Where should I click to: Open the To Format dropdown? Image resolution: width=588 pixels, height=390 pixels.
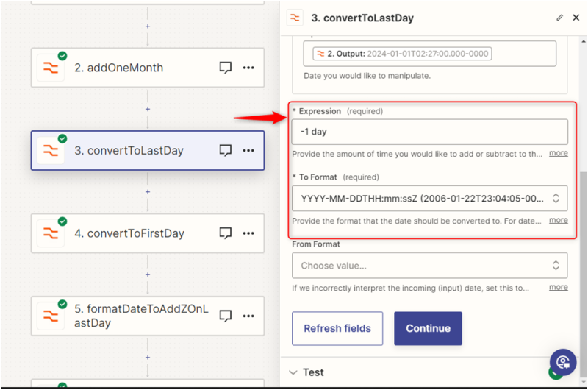click(429, 198)
